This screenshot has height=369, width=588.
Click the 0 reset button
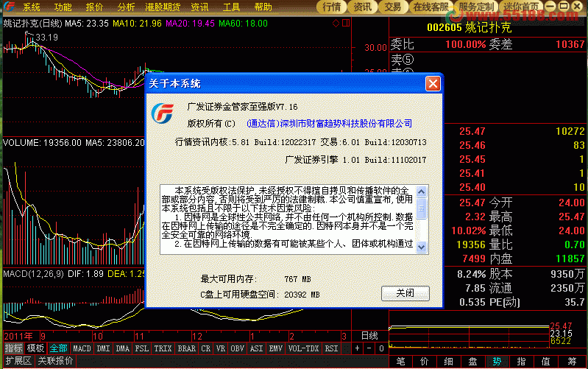381,348
